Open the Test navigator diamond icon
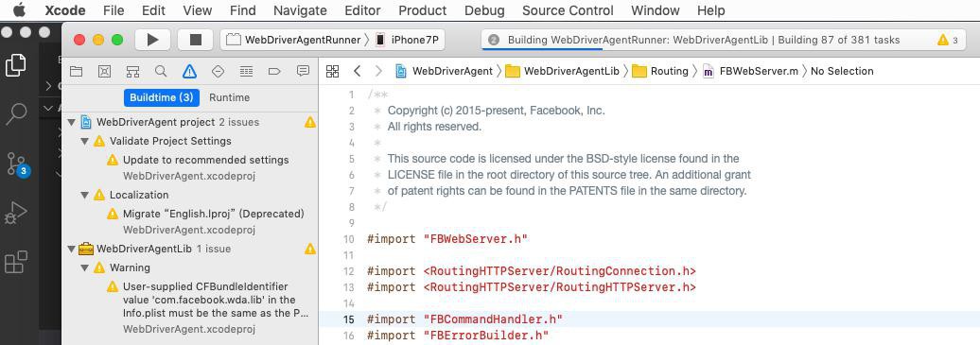 coord(219,71)
